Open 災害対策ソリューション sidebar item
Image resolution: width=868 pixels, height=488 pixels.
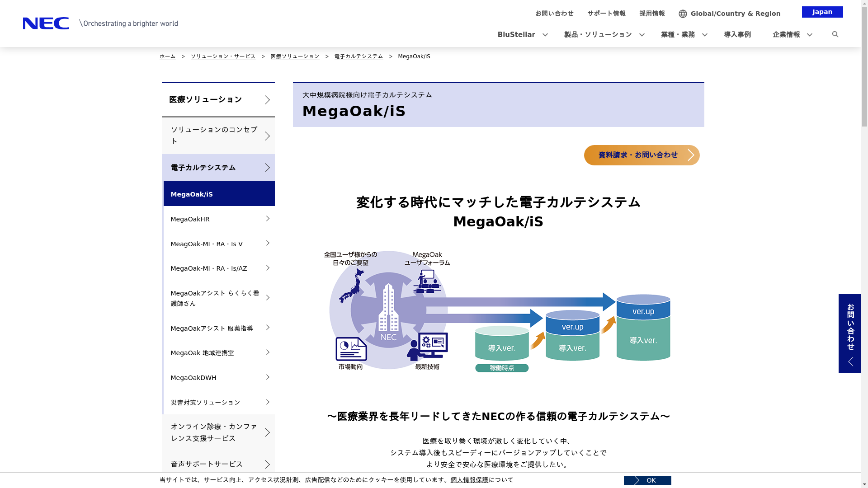pos(219,402)
